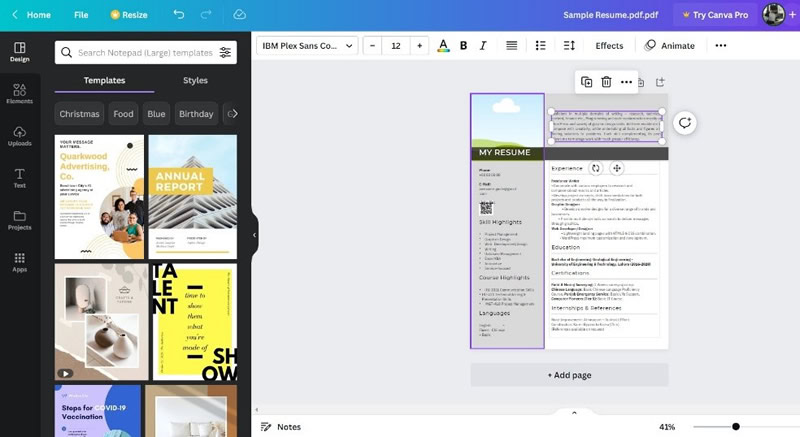
Task: Click the font size field showing 12
Action: pyautogui.click(x=396, y=46)
